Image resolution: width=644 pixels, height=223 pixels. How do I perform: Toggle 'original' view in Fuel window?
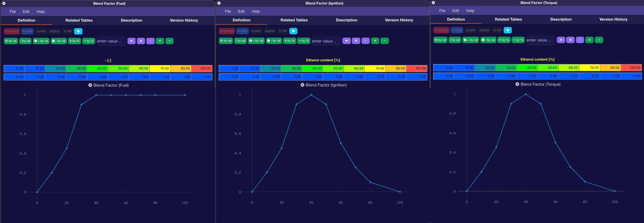point(55,31)
